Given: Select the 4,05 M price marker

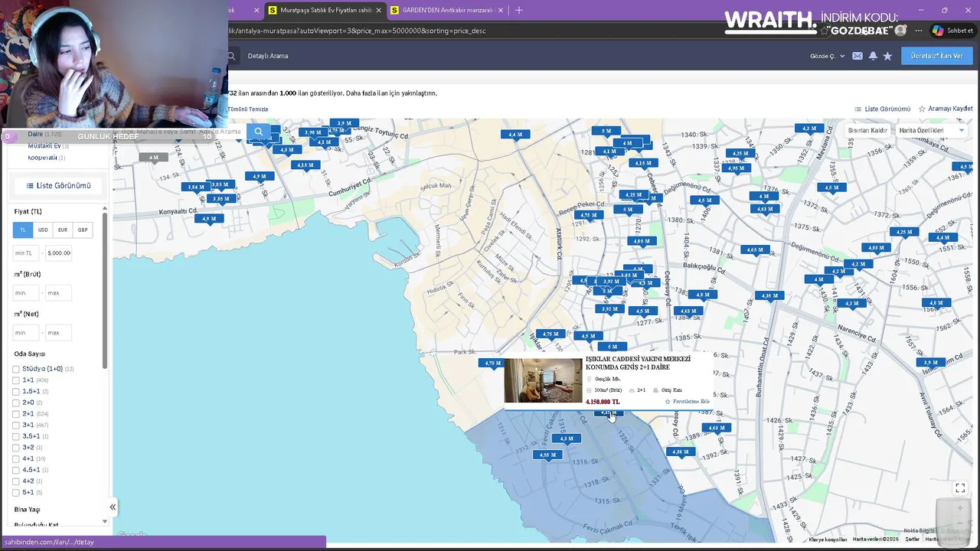Looking at the screenshot, I should (x=642, y=241).
